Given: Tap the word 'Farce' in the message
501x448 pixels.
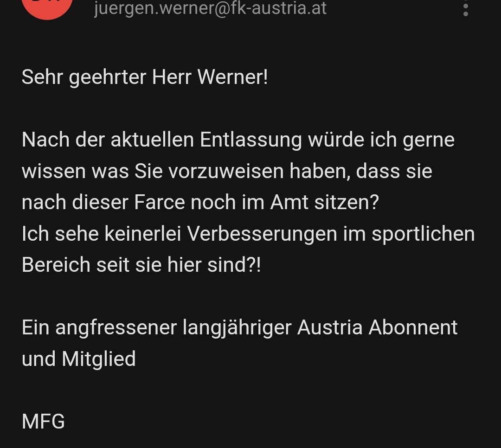Looking at the screenshot, I should [x=160, y=203].
